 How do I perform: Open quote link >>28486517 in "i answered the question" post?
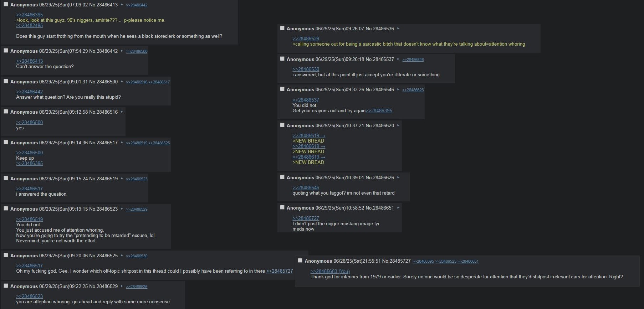point(29,189)
